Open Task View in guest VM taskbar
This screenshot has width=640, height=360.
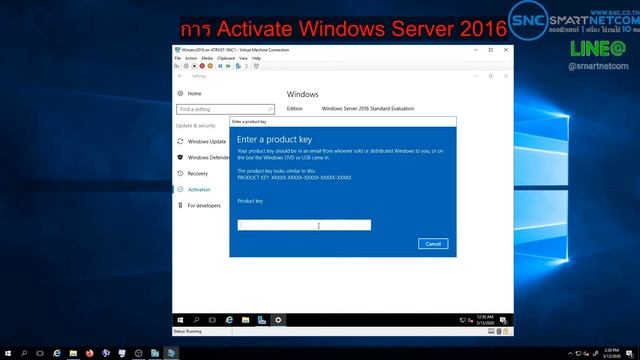212,320
